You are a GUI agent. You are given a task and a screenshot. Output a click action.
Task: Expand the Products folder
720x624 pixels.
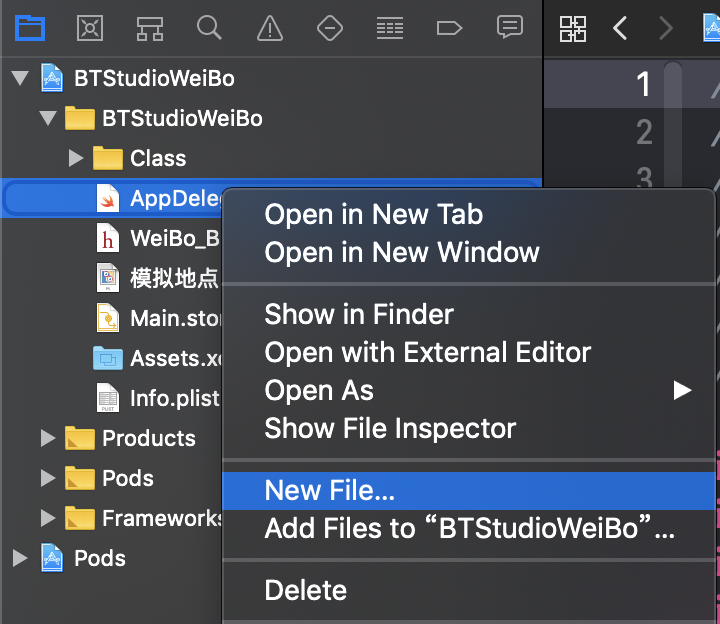click(48, 438)
